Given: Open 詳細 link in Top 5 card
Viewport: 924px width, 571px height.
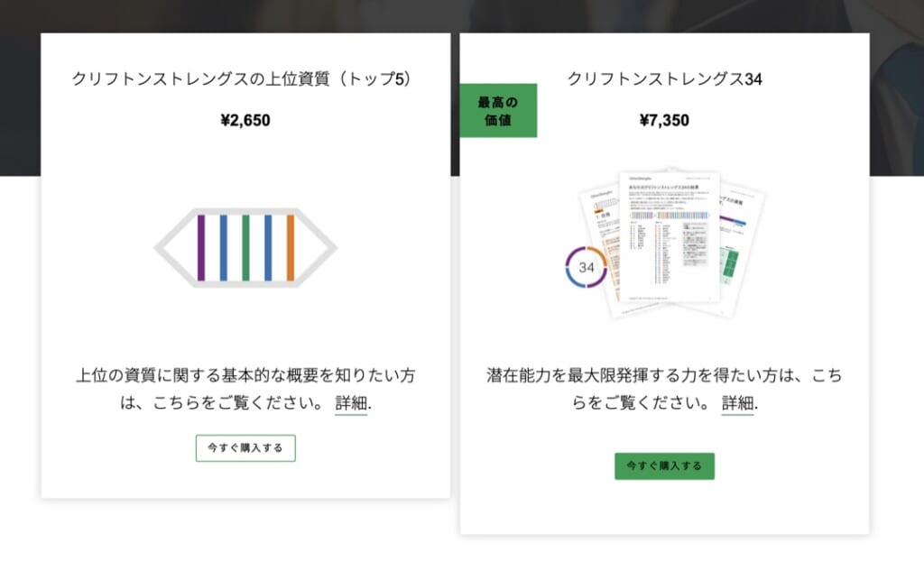Looking at the screenshot, I should click(351, 403).
